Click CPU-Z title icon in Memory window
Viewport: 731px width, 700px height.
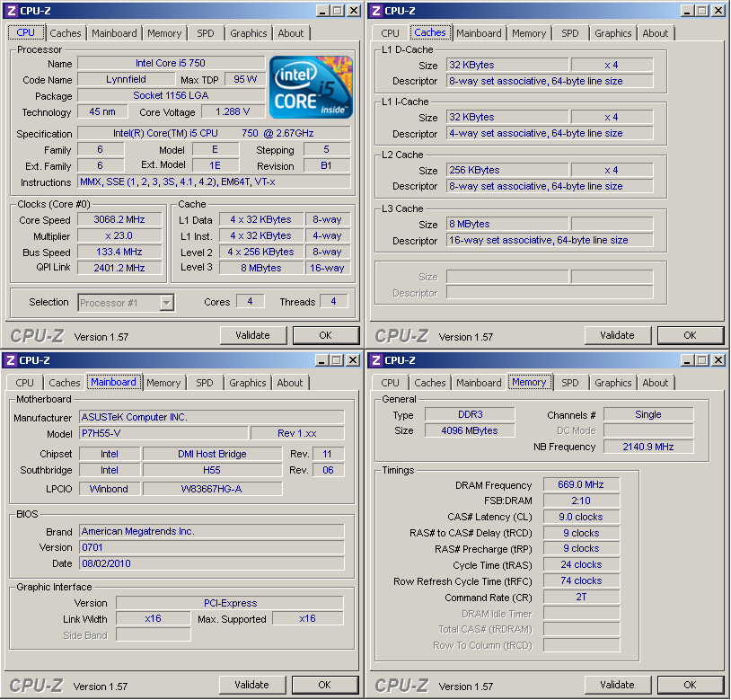(x=376, y=360)
